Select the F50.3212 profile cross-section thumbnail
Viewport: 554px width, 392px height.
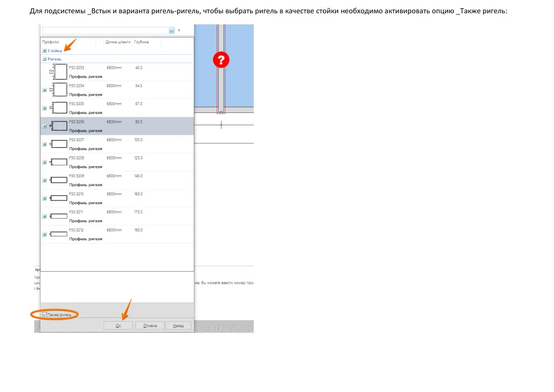(58, 234)
